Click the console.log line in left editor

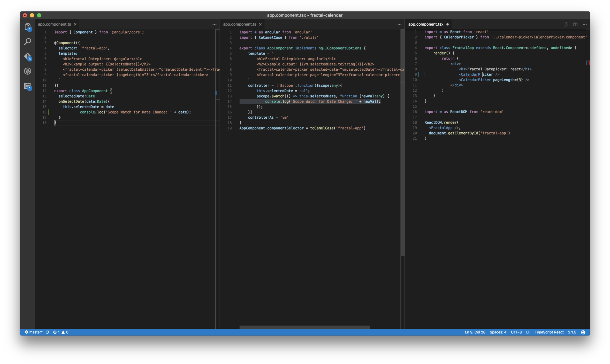tap(135, 112)
